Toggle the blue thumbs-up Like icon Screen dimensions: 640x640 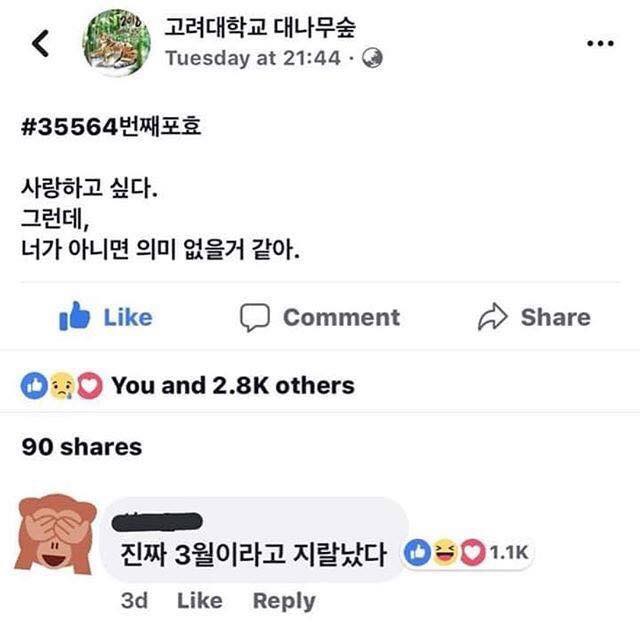point(75,317)
